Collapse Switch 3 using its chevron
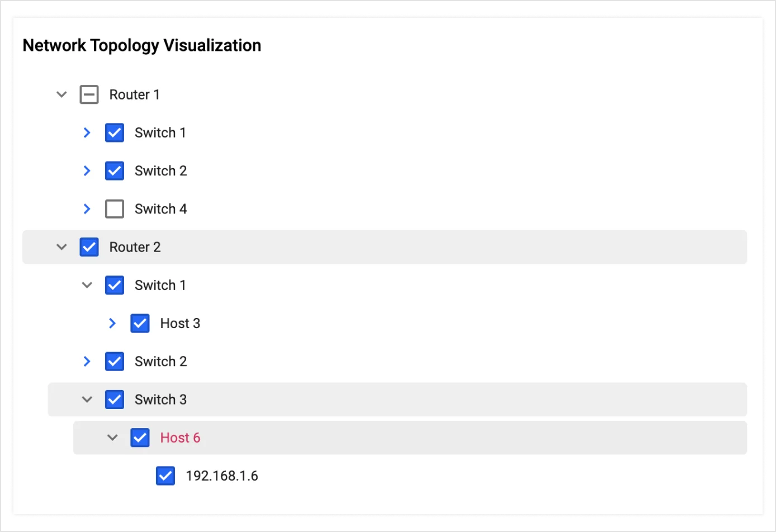 (x=87, y=400)
